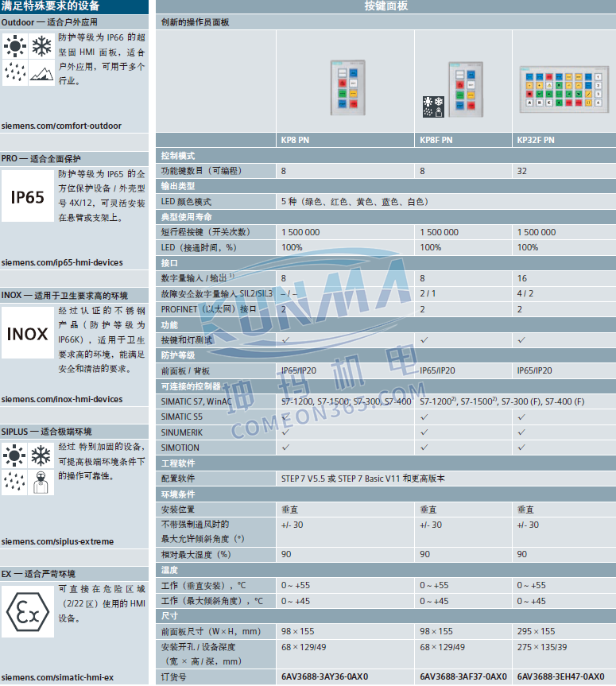This screenshot has height=686, width=616.
Task: Click the 订货号 row label
Action: (x=173, y=676)
